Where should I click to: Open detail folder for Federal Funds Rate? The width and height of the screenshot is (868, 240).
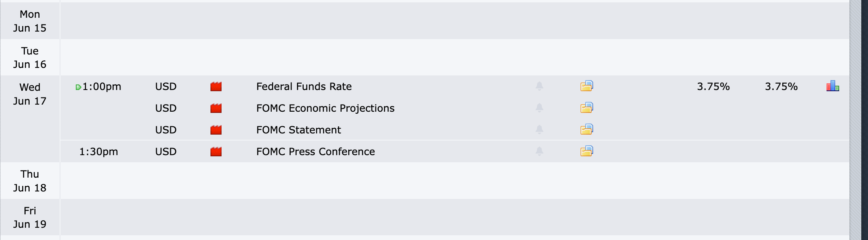pyautogui.click(x=587, y=86)
